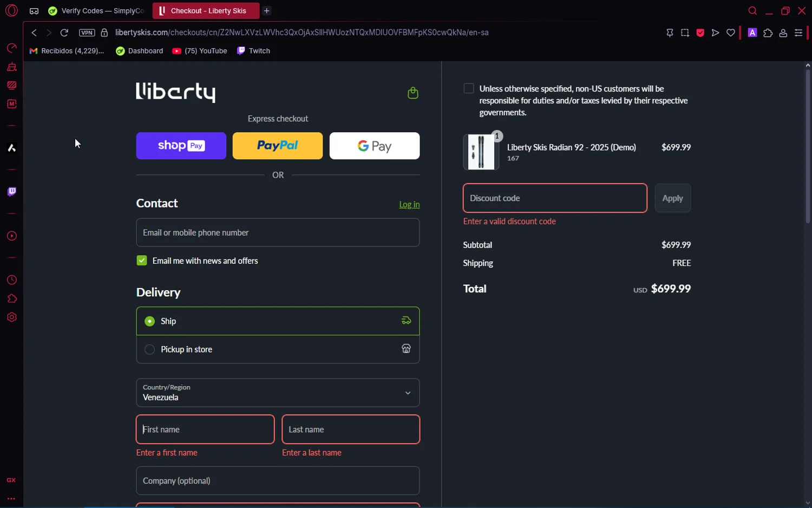Click the Discount code field

pos(555,198)
